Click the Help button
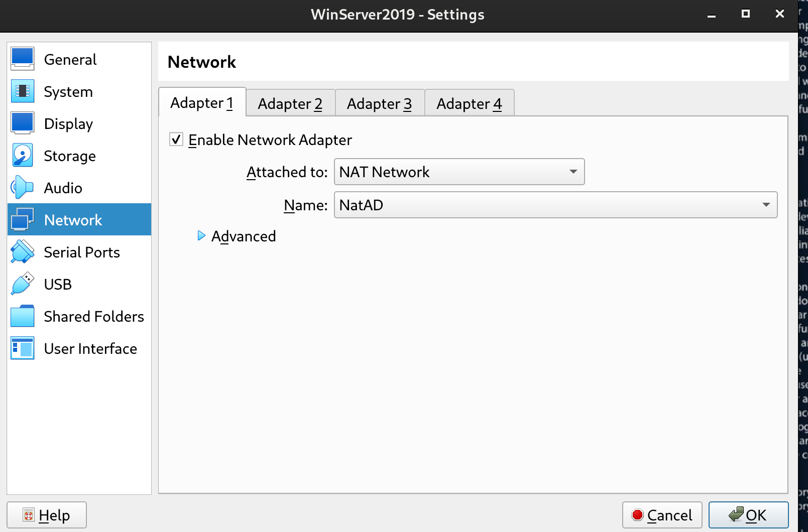Viewport: 808px width, 532px height. pyautogui.click(x=47, y=515)
